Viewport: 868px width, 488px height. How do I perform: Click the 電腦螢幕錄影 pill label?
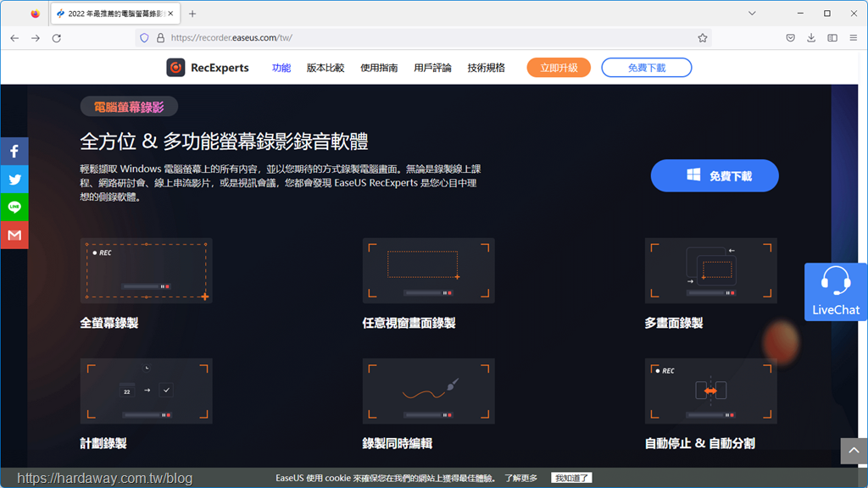[129, 107]
